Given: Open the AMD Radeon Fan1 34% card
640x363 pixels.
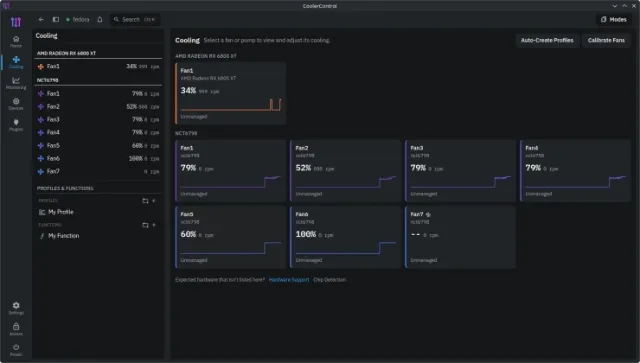Looking at the screenshot, I should [231, 93].
